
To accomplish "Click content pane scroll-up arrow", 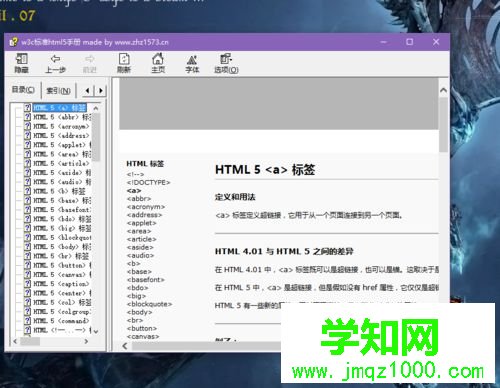I will (443, 90).
